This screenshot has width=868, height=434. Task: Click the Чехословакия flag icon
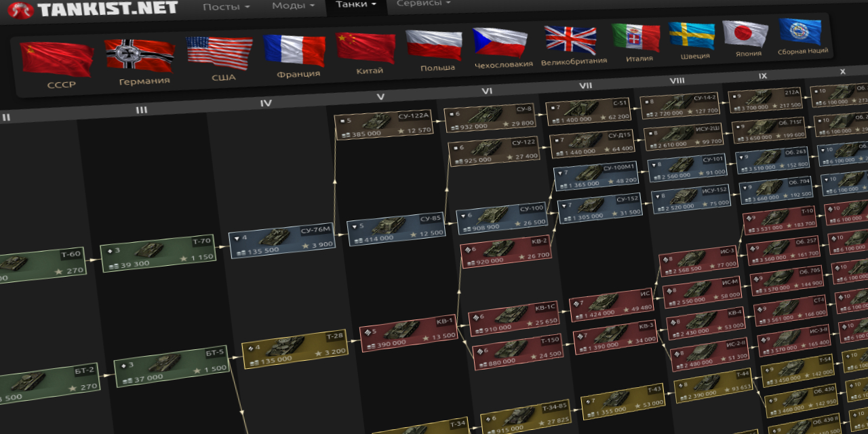pyautogui.click(x=500, y=43)
